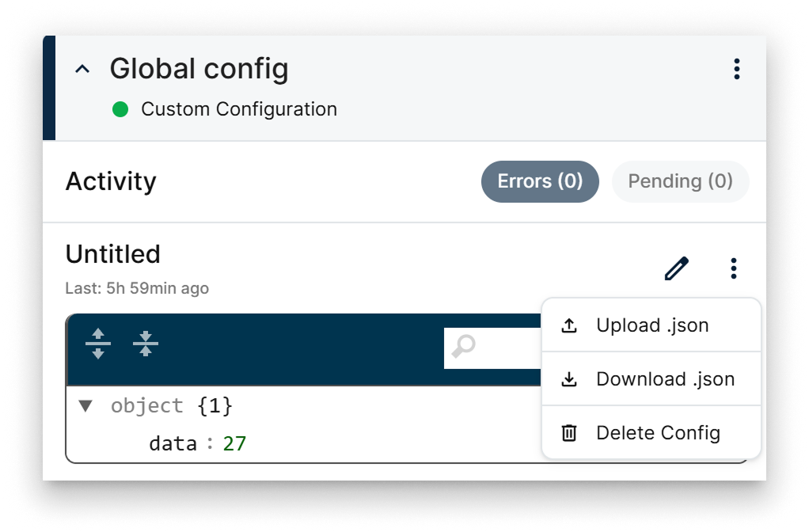Collapse the Global config section

[x=82, y=70]
